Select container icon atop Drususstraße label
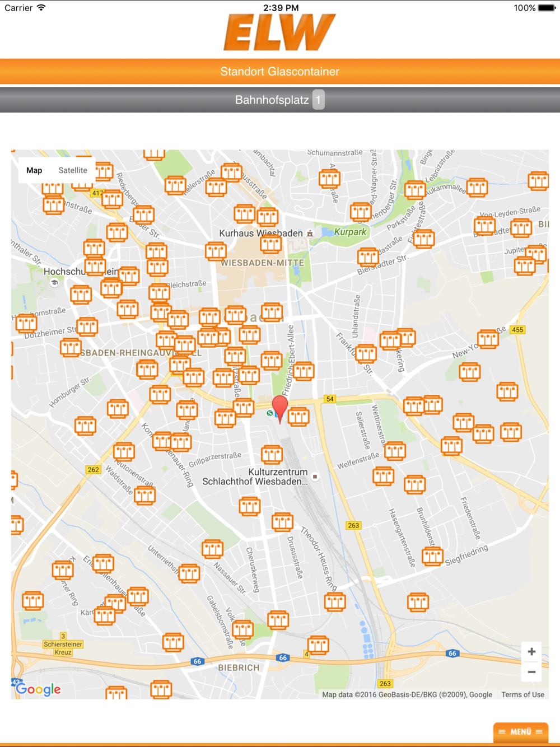 (x=282, y=522)
